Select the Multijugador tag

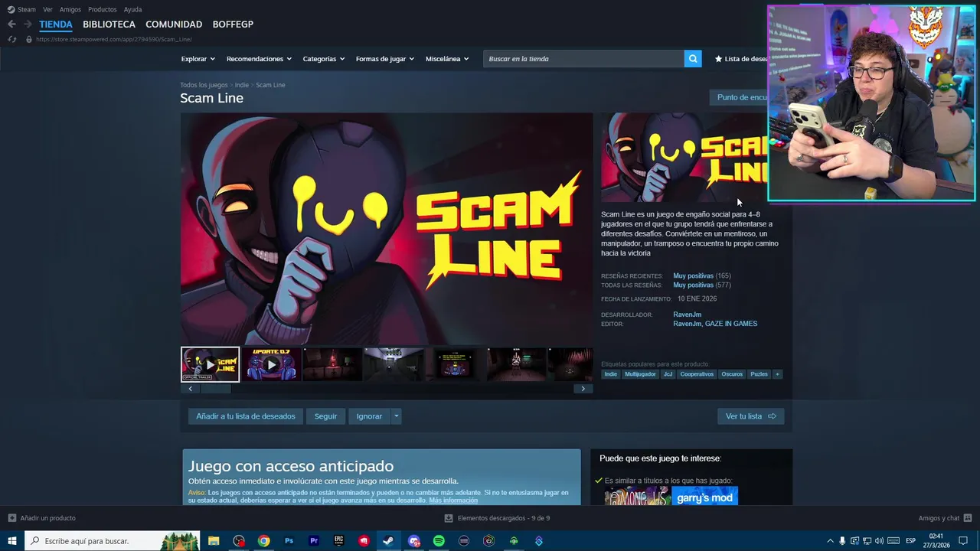[x=640, y=374]
